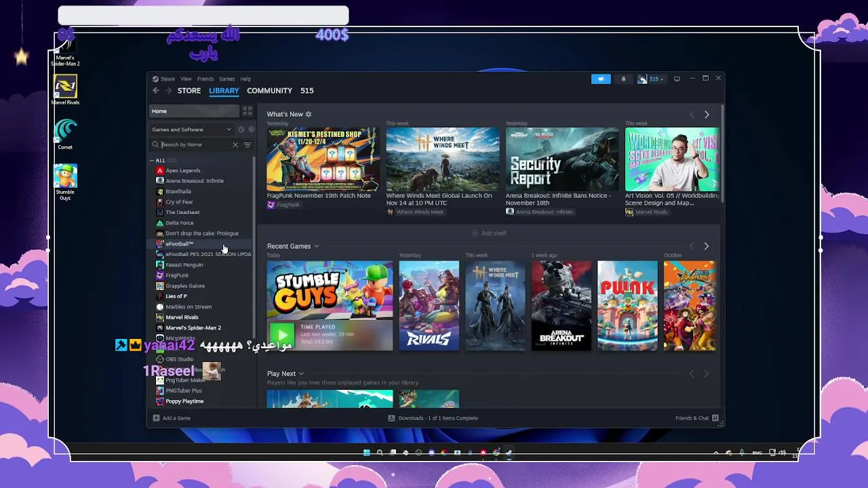868x488 pixels.
Task: Open the STORE tab
Action: (x=189, y=91)
